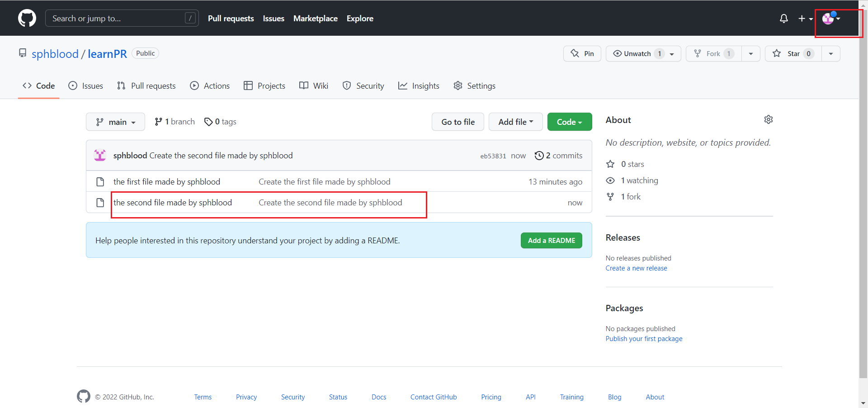
Task: Open the main branch selector
Action: (x=115, y=122)
